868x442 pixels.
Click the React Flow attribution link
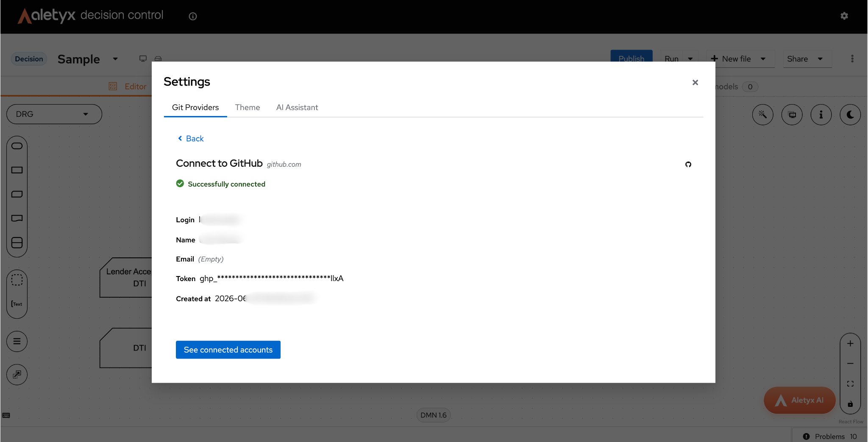pyautogui.click(x=851, y=422)
